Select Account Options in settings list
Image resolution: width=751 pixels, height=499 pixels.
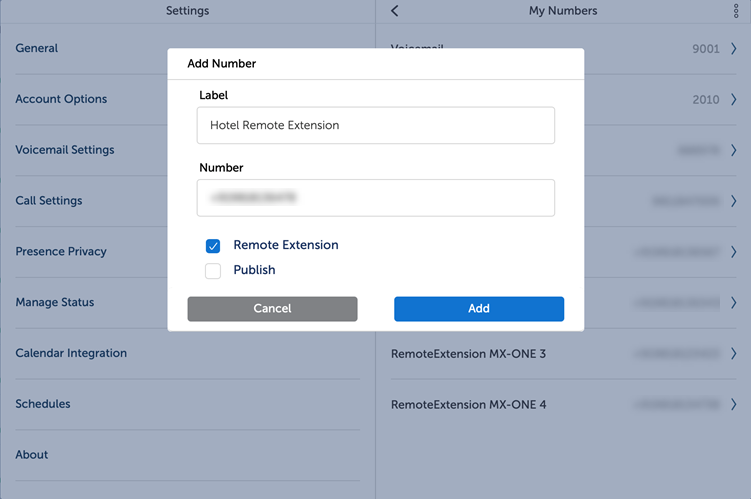[x=61, y=99]
